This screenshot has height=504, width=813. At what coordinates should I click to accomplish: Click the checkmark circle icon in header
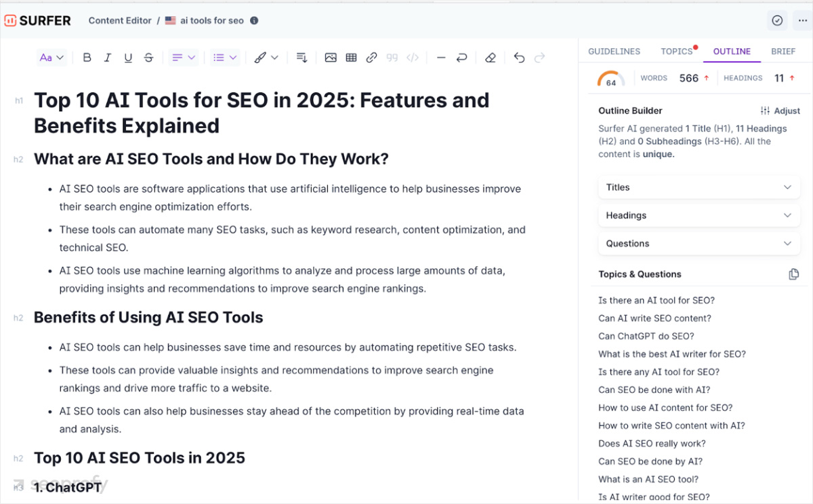(777, 20)
